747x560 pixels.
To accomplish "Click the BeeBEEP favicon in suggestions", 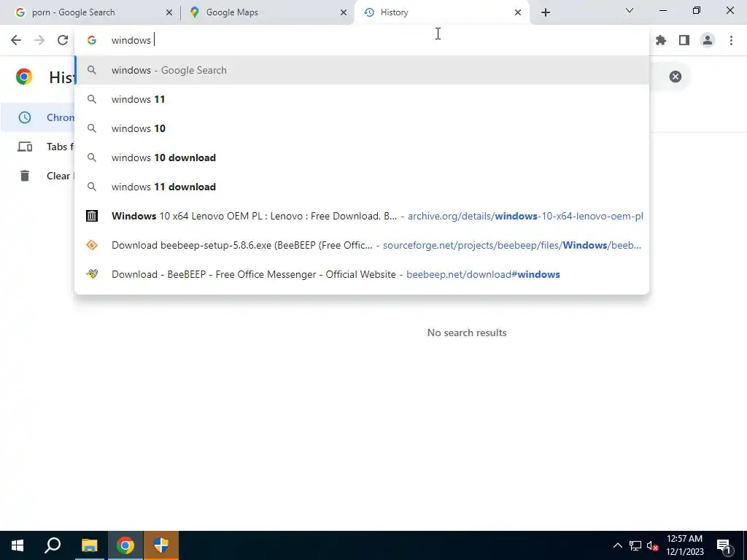I will tap(92, 274).
